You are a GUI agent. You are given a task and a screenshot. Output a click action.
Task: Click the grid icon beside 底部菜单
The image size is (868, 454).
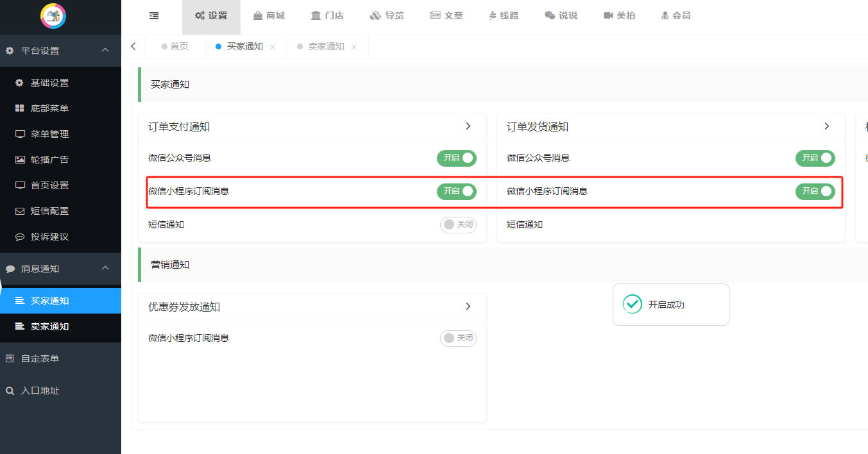[x=19, y=108]
